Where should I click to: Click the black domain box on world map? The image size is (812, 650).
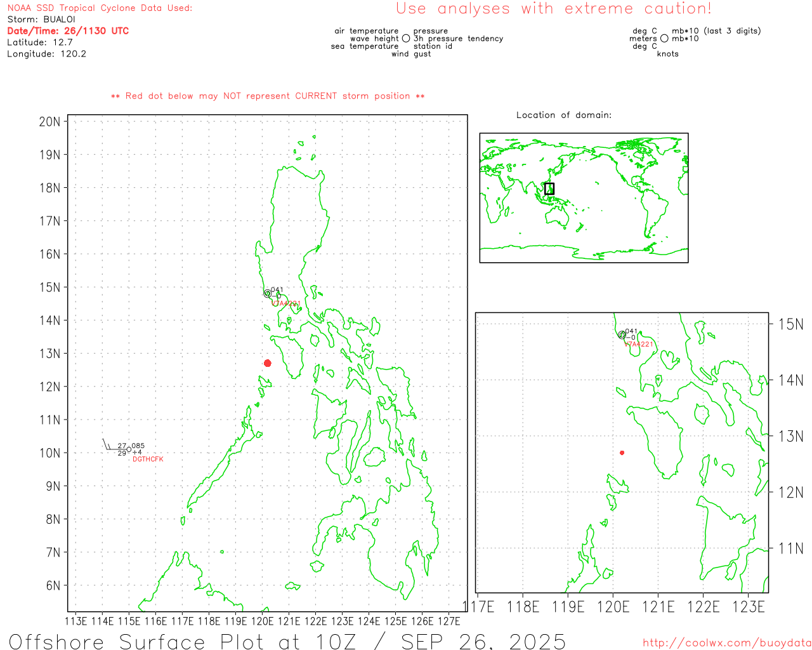tap(549, 189)
